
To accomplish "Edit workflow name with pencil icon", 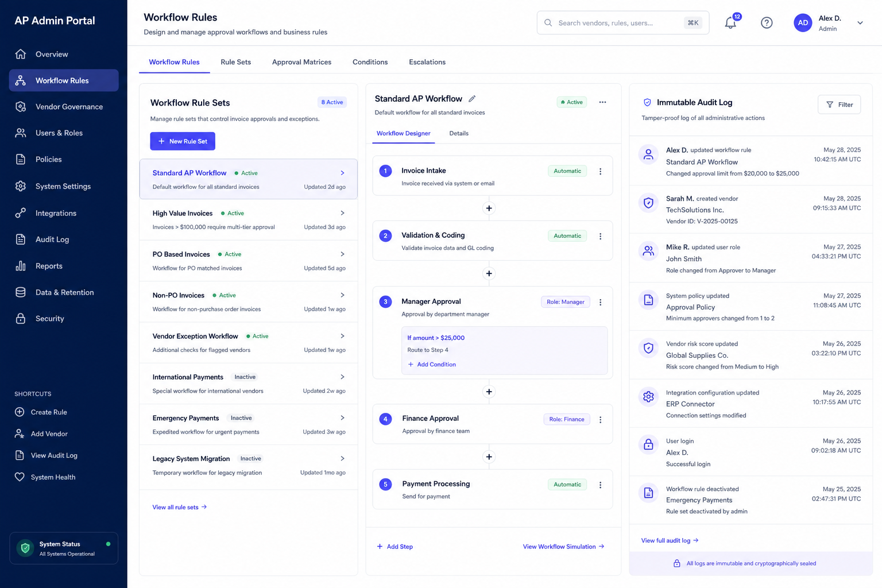I will click(472, 99).
